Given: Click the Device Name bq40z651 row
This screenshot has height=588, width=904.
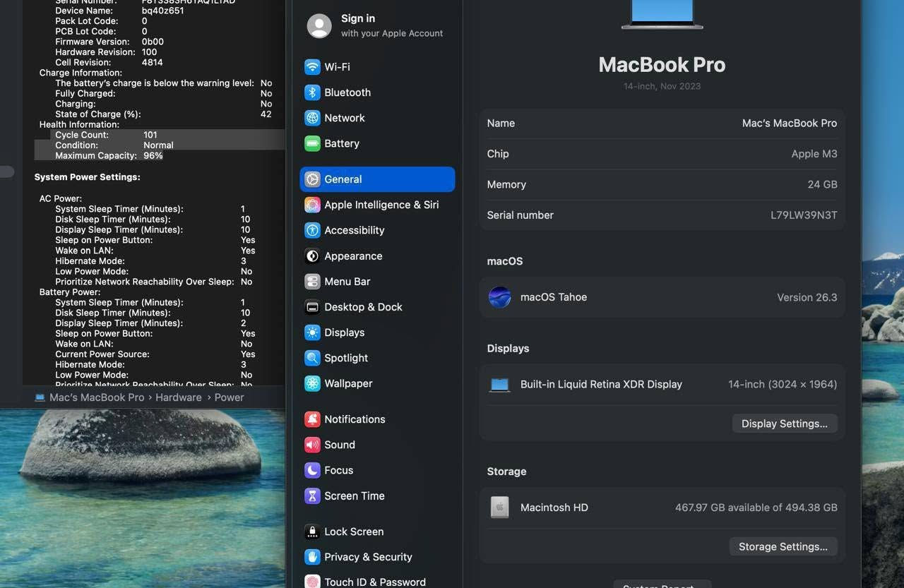Looking at the screenshot, I should tap(119, 11).
